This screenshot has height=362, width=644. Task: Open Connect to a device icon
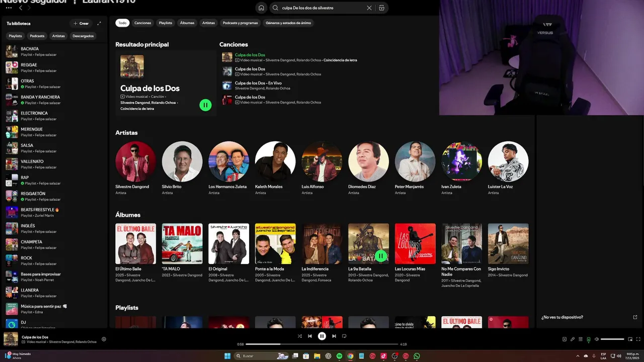point(589,339)
